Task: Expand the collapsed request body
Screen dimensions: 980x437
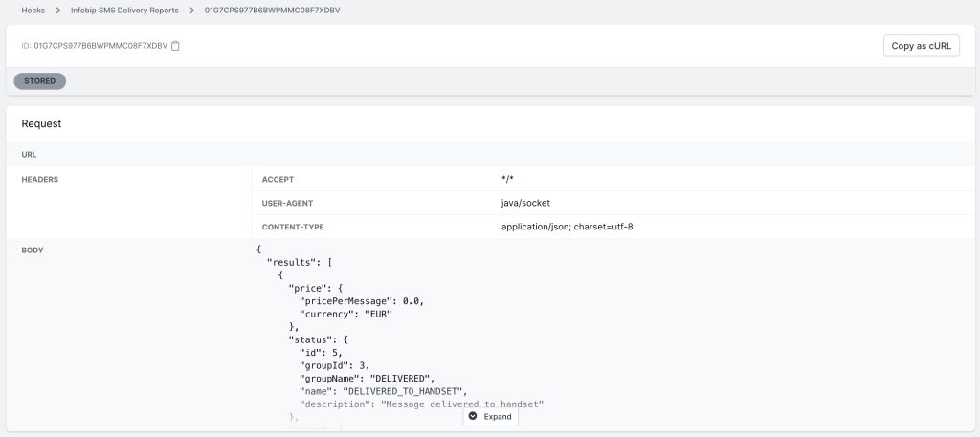Action: [x=491, y=417]
